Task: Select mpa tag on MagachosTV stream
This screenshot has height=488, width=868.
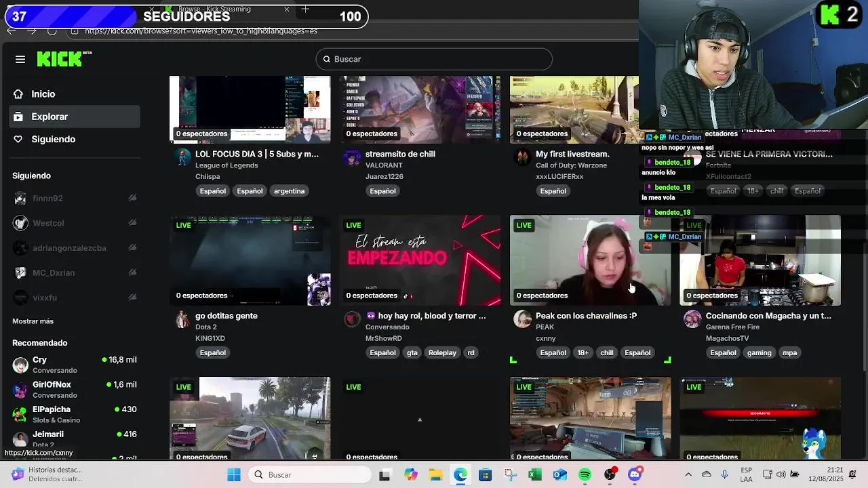Action: pos(789,352)
